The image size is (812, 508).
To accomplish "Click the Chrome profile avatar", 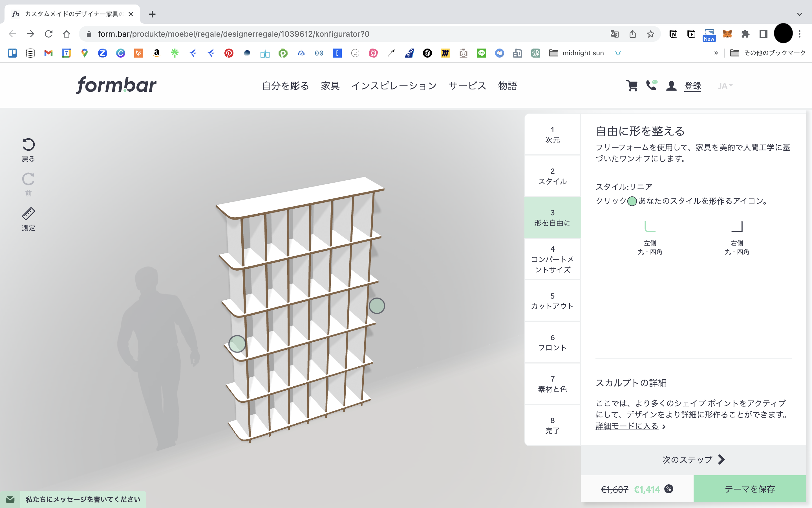I will tap(783, 33).
